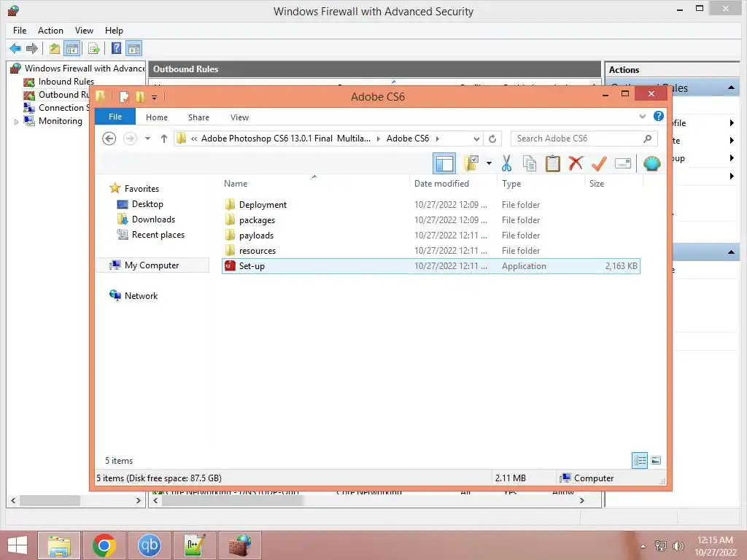Click the new folder icon in Explorer title bar
This screenshot has height=560, width=747.
tap(140, 97)
